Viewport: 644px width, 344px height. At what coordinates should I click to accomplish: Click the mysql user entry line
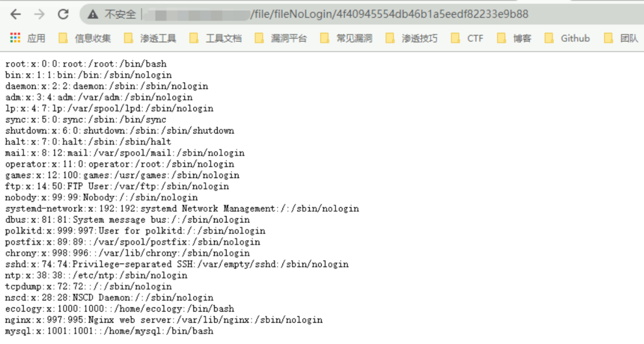[x=109, y=331]
